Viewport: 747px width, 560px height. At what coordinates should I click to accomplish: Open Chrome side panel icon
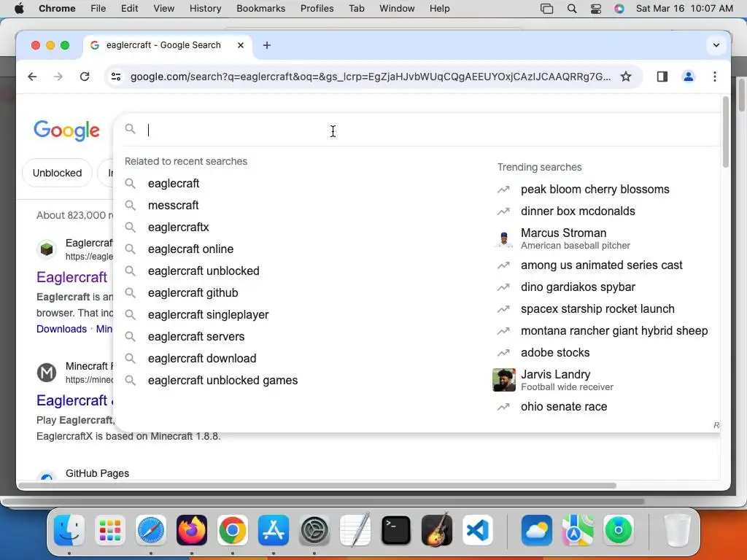click(x=662, y=77)
